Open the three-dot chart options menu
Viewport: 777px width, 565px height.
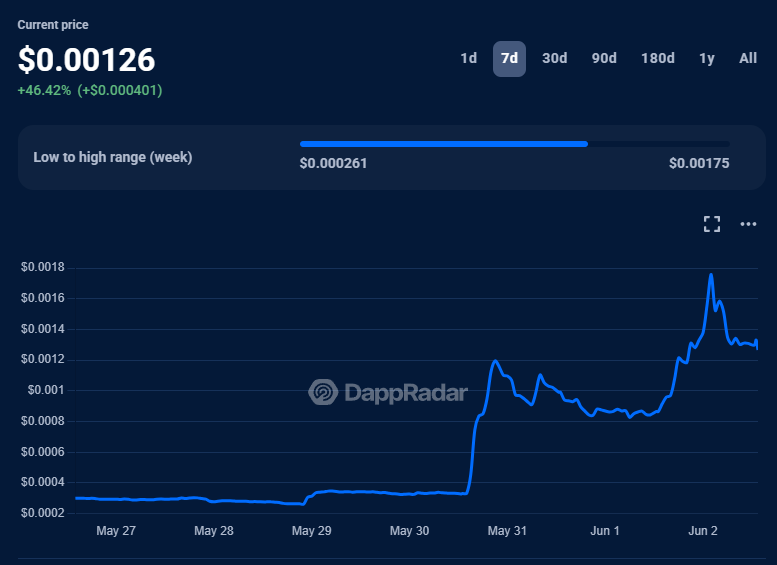748,224
